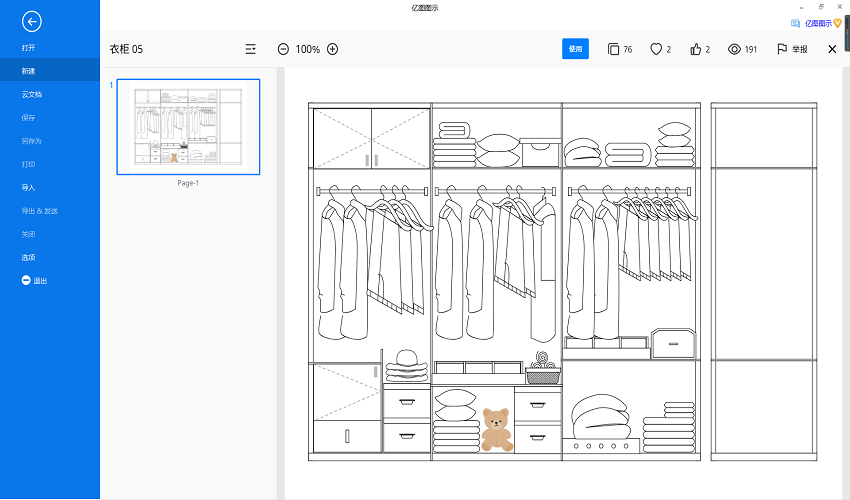Image resolution: width=850 pixels, height=500 pixels.
Task: Click the eye views icon
Action: tap(734, 49)
